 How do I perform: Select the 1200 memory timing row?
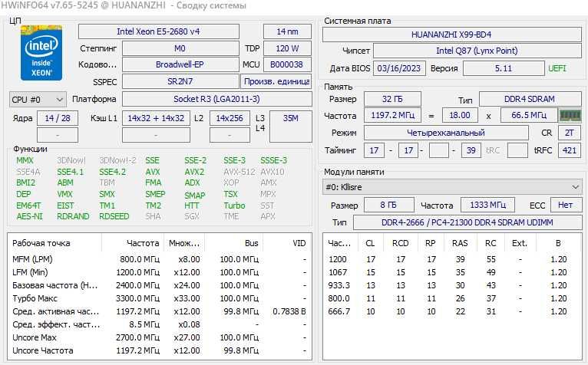coord(451,259)
